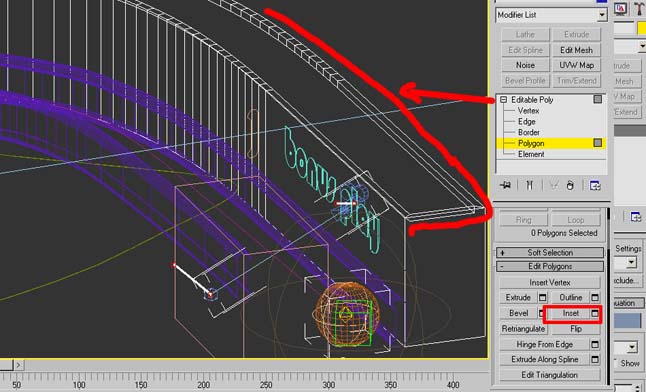
Task: Collapse the Editable Poly tree node
Action: pyautogui.click(x=503, y=100)
